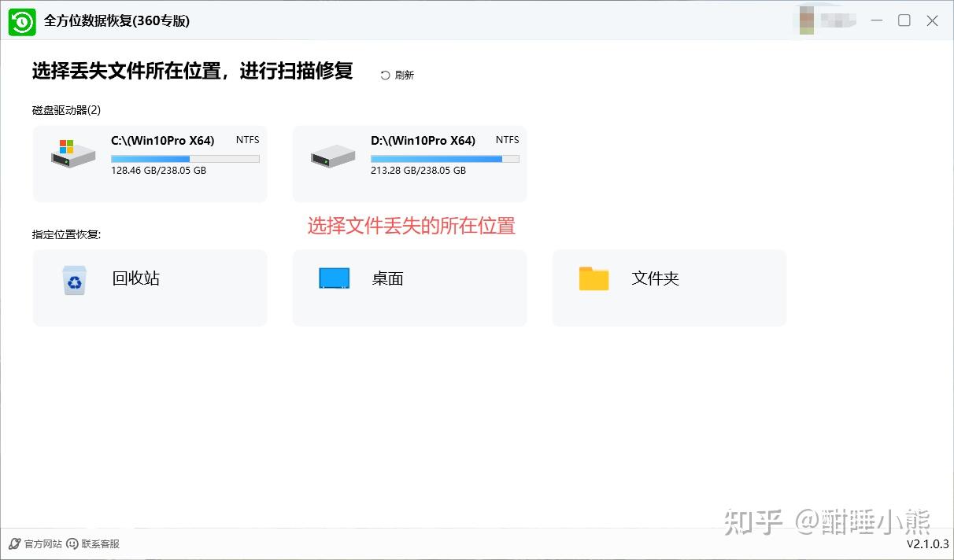
Task: Click the 指定位置恢复 section heading
Action: coord(67,234)
